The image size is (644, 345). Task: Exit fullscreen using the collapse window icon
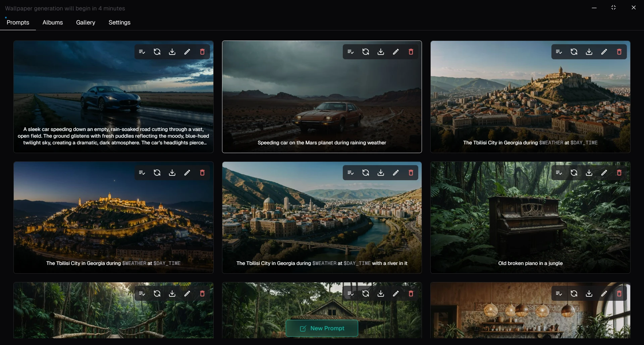click(613, 8)
